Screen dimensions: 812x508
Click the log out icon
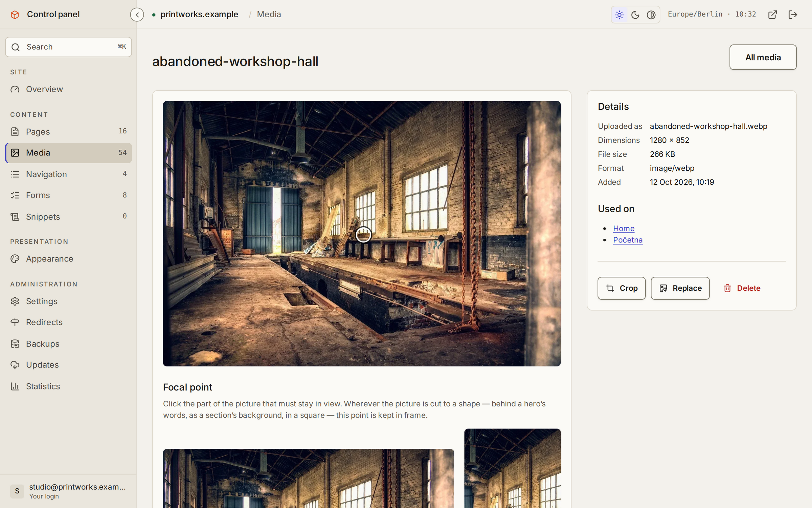click(x=793, y=15)
